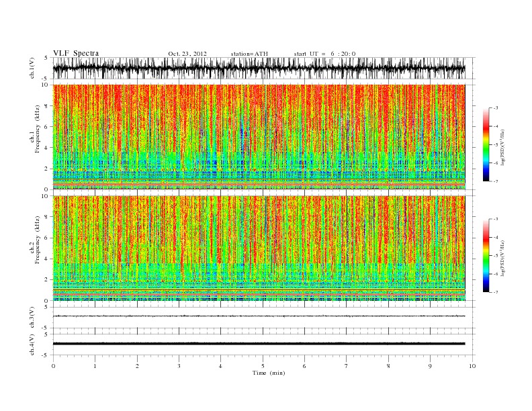This screenshot has height=411, width=532.
Task: Click the 'start UT = 6:20:0' text
Action: pos(324,54)
